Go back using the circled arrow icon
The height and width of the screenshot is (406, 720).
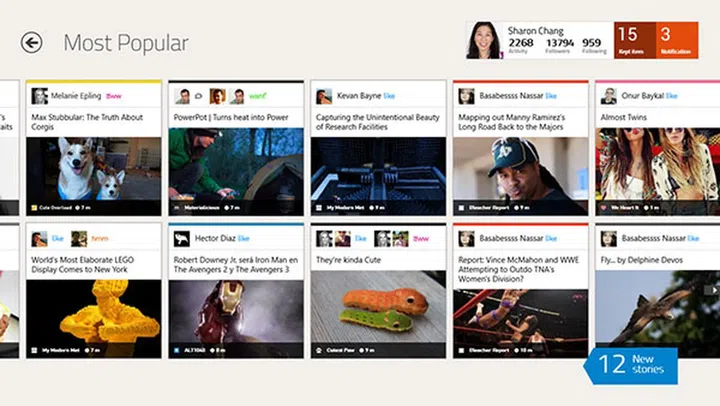coord(31,43)
